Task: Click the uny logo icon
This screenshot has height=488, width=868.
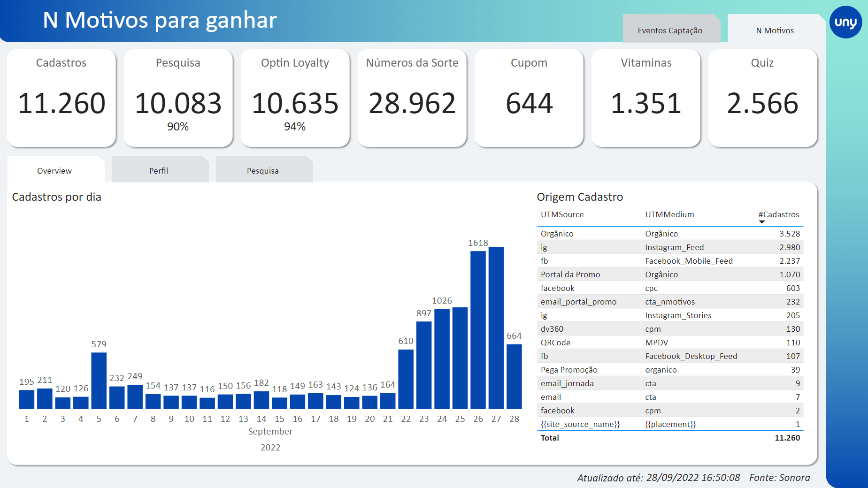Action: pos(845,22)
